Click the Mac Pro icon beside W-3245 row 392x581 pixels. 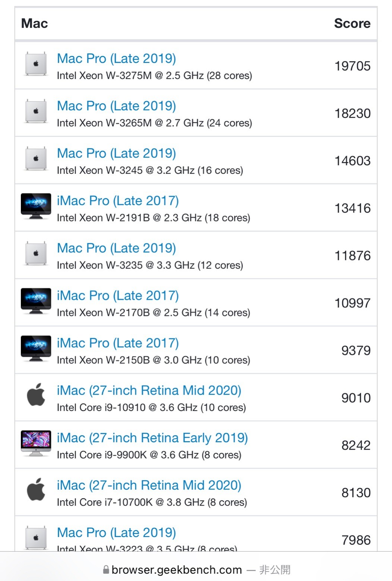point(36,158)
